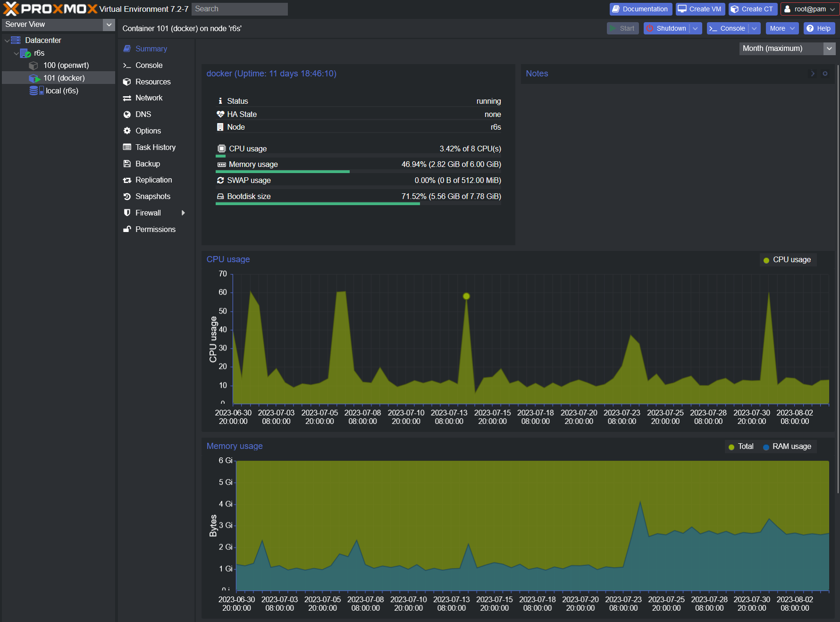Click the highlighted CPU peak data point
This screenshot has height=622, width=840.
(466, 296)
